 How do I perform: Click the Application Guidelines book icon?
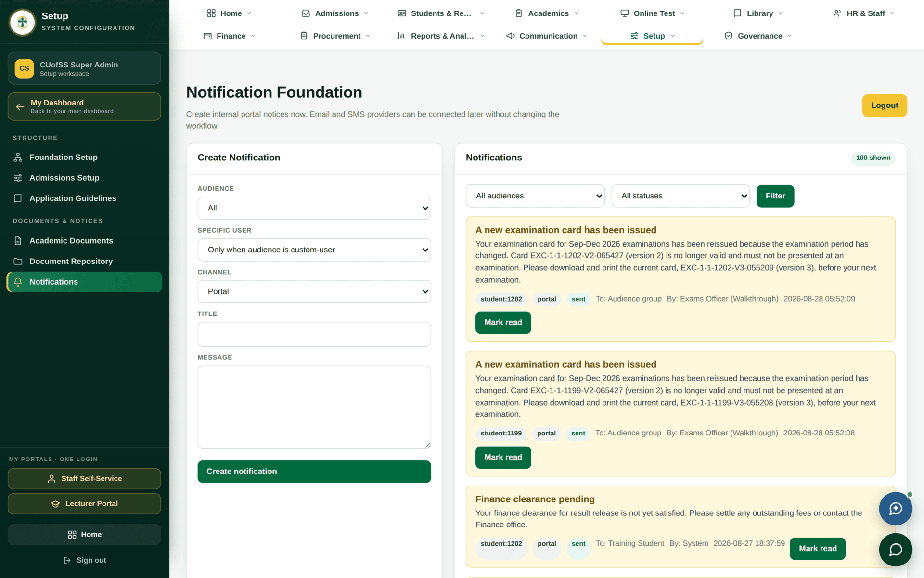point(18,198)
